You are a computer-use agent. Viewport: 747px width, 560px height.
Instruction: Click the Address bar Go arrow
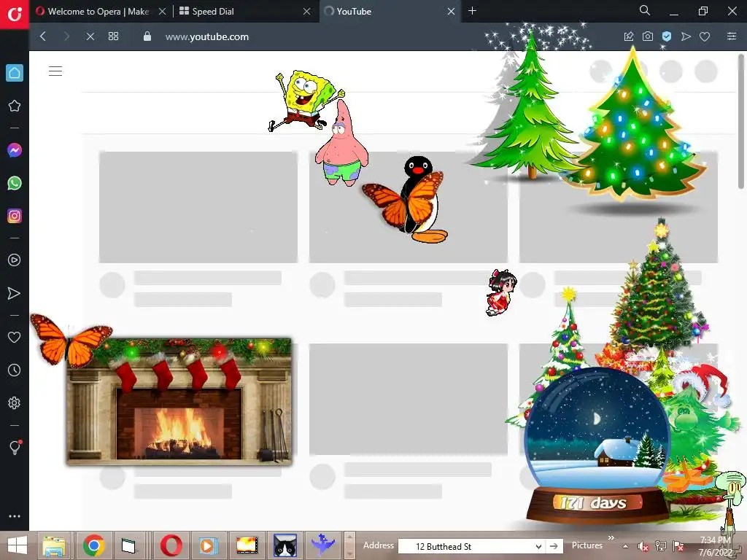tap(554, 546)
